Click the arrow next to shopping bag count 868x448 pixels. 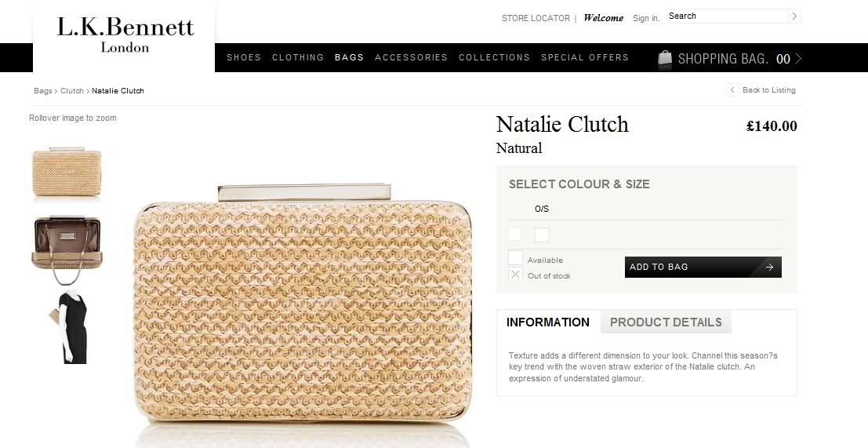pyautogui.click(x=798, y=58)
